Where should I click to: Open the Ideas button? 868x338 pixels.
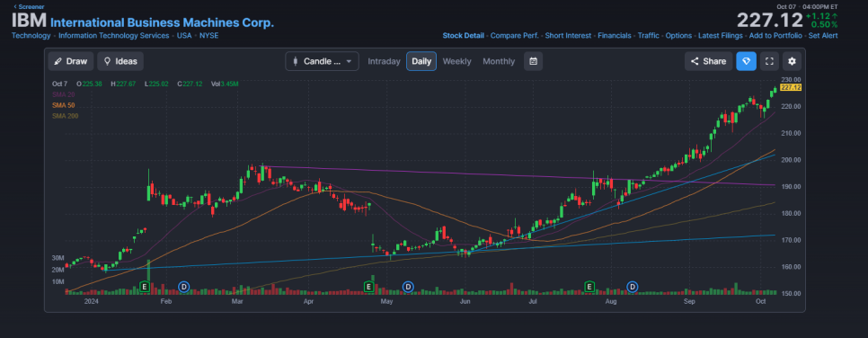[x=120, y=61]
